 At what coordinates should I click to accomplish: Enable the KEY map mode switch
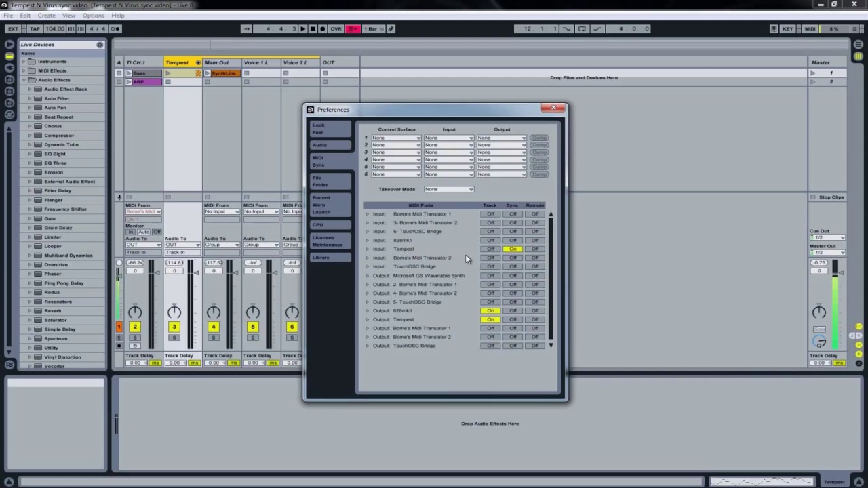[x=788, y=28]
